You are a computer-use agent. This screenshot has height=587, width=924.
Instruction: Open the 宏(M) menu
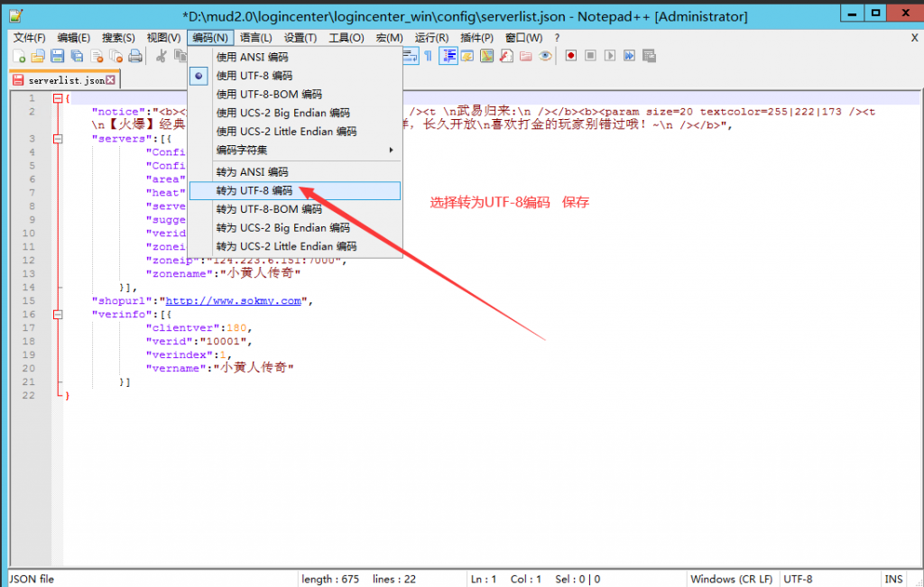[390, 38]
